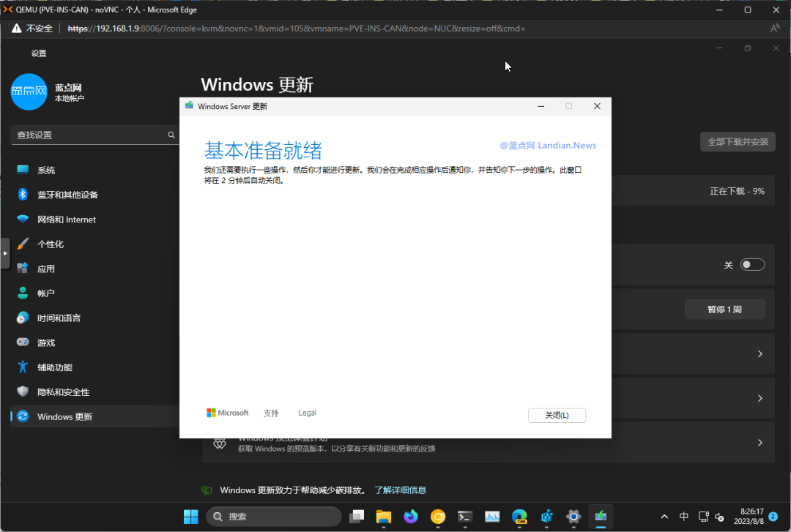Toggle the 关 switch in Windows Update
Screen dimensions: 791x532
coord(752,265)
